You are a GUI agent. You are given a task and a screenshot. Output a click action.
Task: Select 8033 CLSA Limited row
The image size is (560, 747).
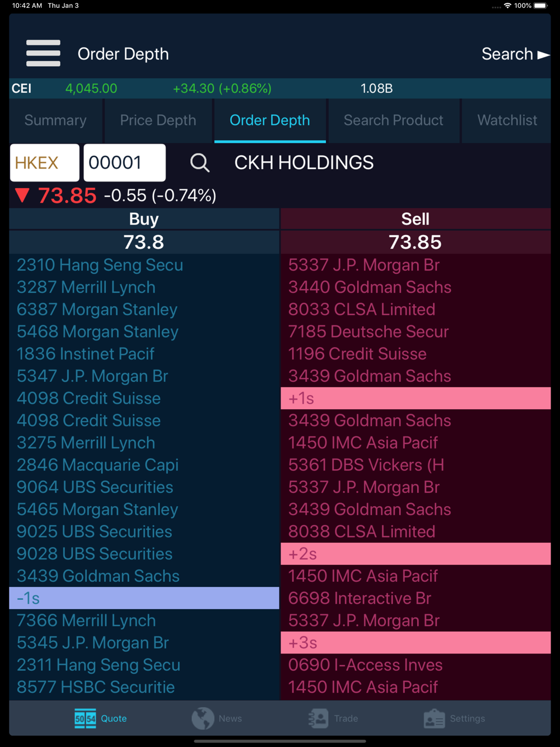point(416,309)
